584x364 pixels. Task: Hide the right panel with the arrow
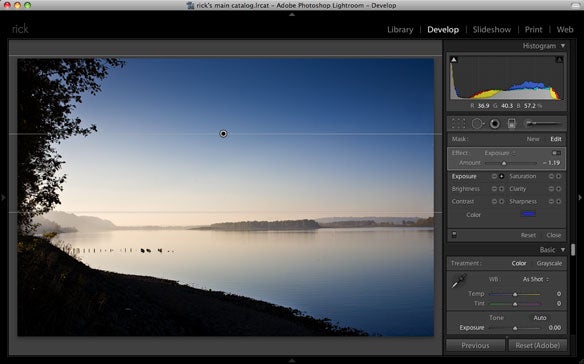click(580, 197)
